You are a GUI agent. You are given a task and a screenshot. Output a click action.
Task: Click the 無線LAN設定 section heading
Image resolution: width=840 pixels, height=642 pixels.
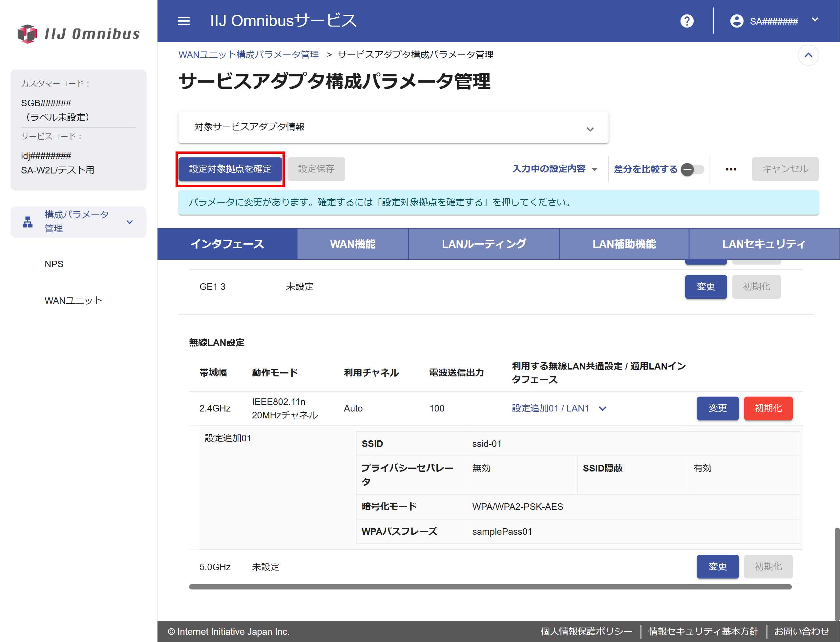217,342
